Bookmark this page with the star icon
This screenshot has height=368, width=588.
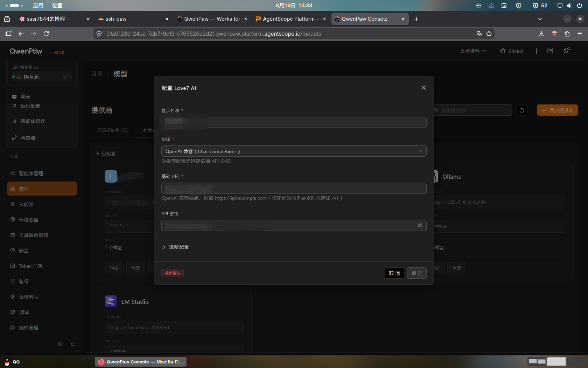tap(489, 34)
